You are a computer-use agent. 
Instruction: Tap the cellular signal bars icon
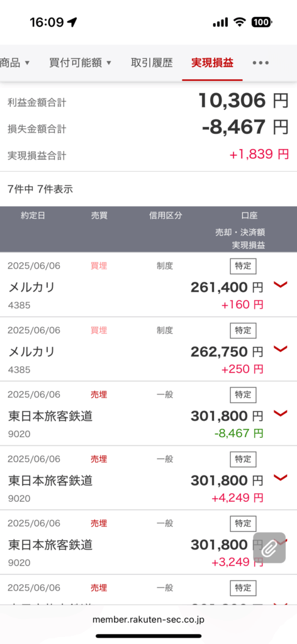(x=220, y=23)
